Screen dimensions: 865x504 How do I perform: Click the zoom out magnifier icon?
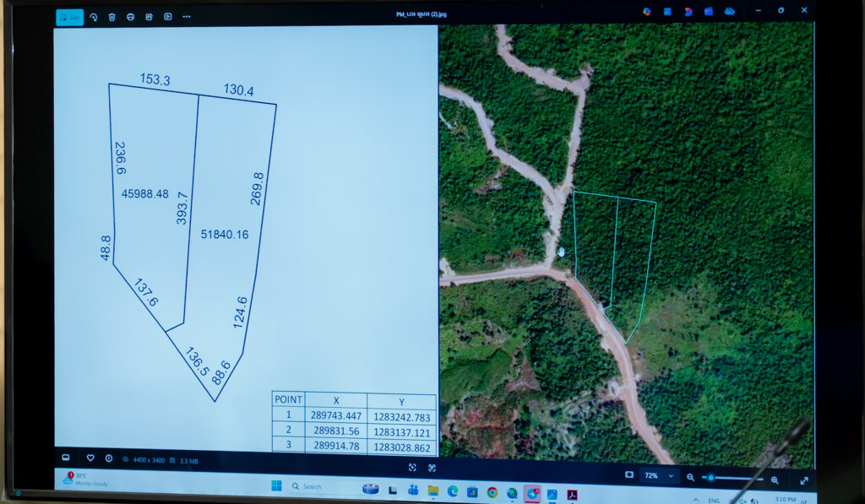coord(690,478)
